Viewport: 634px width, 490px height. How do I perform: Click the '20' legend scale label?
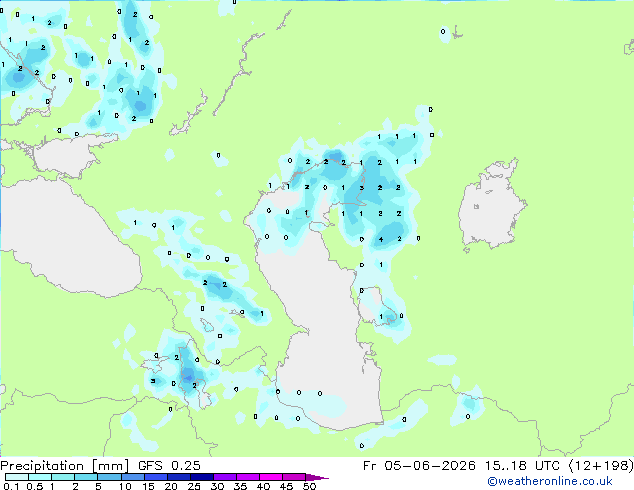171,486
